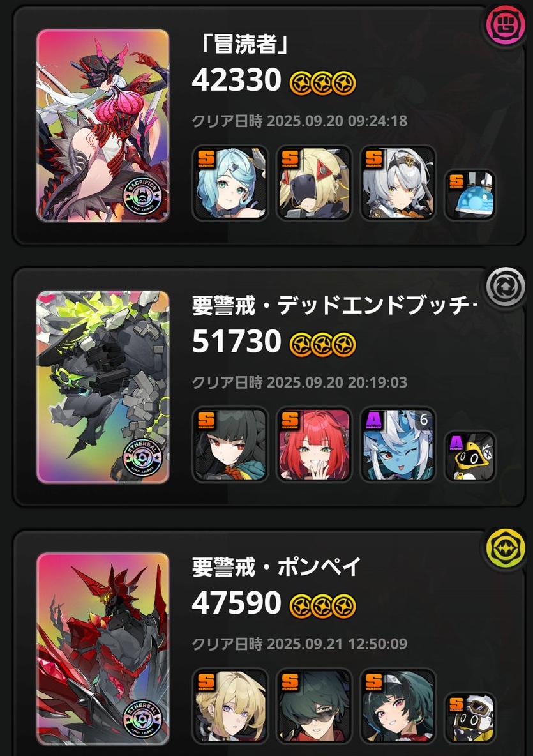Select the blonde S-rank agent in Pompey team

coord(230,706)
